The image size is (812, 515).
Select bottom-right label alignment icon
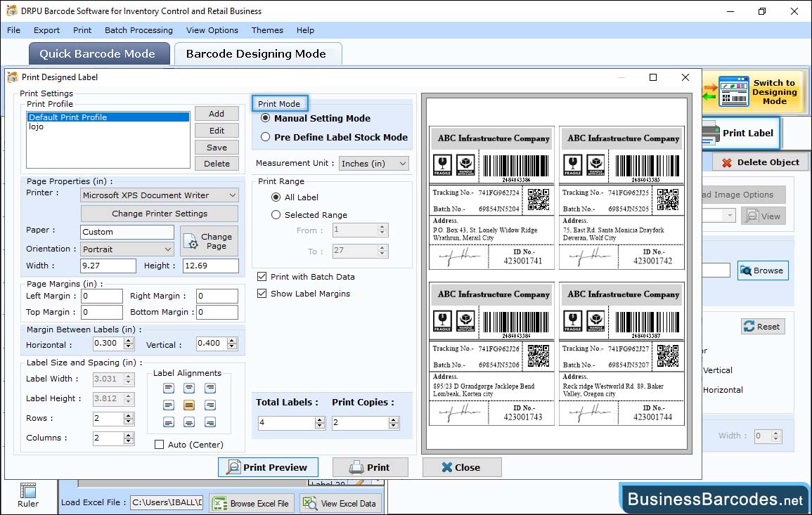point(210,422)
